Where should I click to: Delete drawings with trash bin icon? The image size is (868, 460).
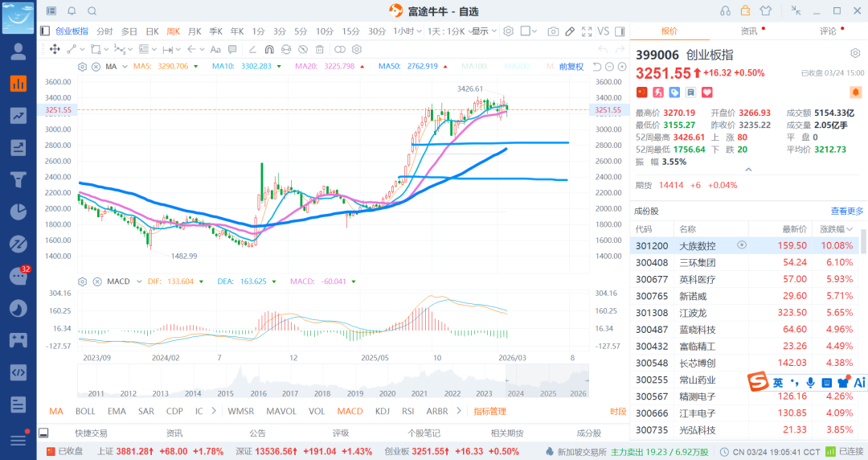(x=319, y=49)
